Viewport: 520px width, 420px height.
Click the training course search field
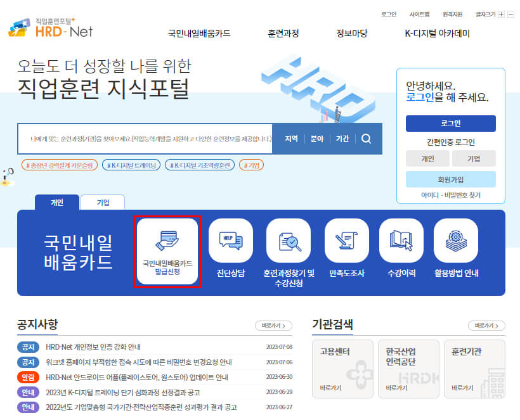click(x=145, y=139)
